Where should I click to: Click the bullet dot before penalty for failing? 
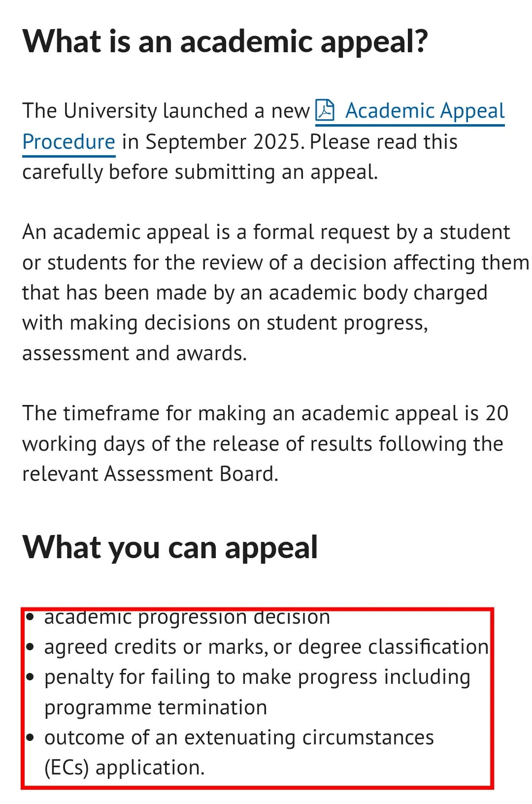click(x=31, y=677)
